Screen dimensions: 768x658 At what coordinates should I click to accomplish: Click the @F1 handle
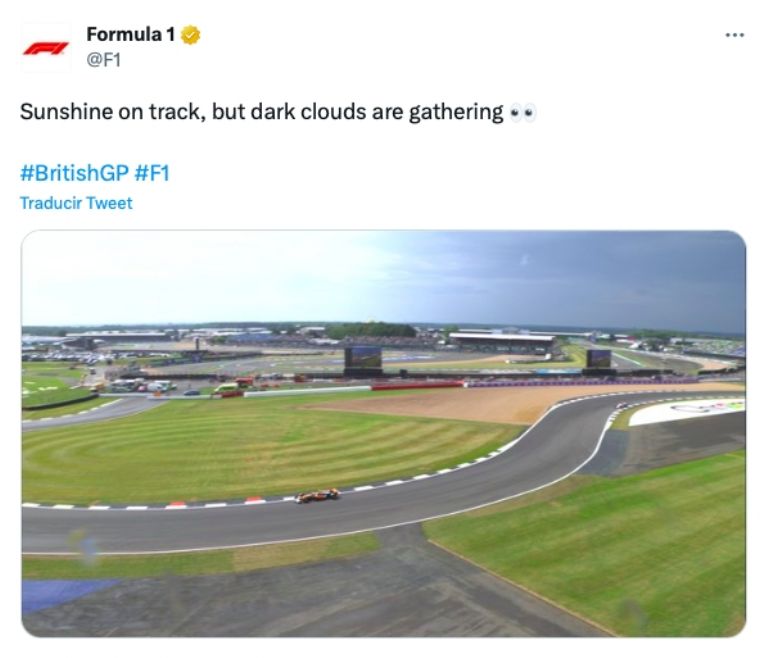pyautogui.click(x=104, y=59)
